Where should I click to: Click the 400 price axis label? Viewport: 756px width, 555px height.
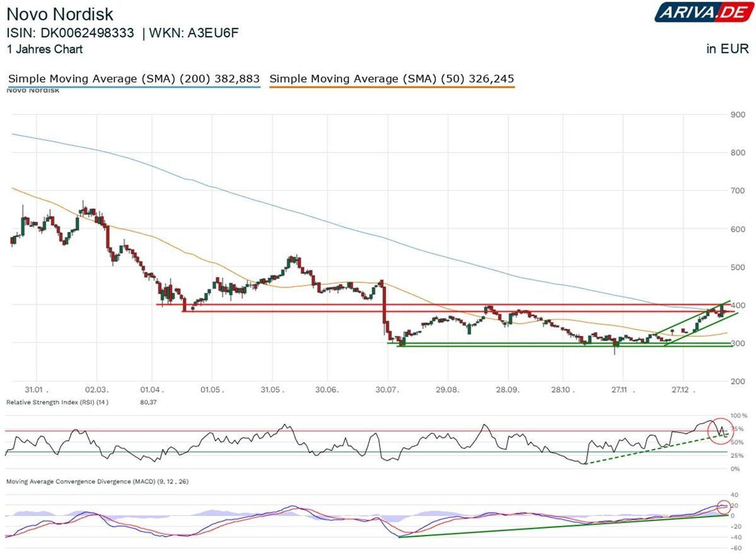[x=738, y=305]
